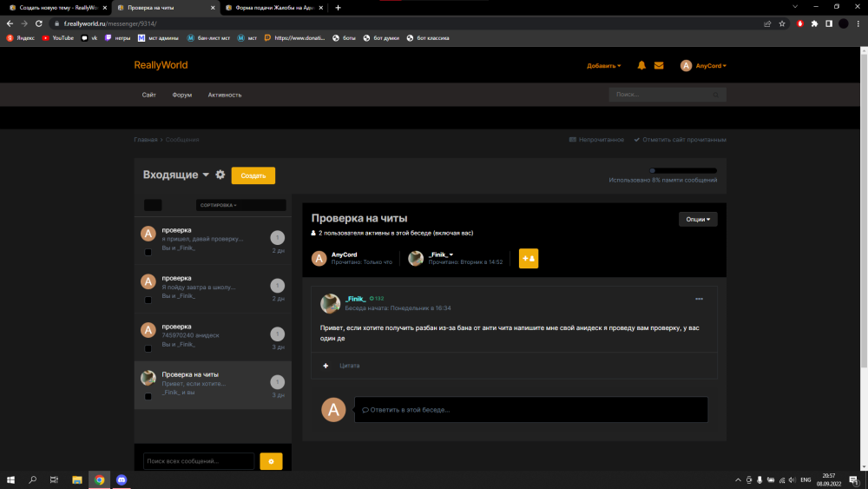
Task: Click the share page icon in address bar
Action: click(767, 23)
